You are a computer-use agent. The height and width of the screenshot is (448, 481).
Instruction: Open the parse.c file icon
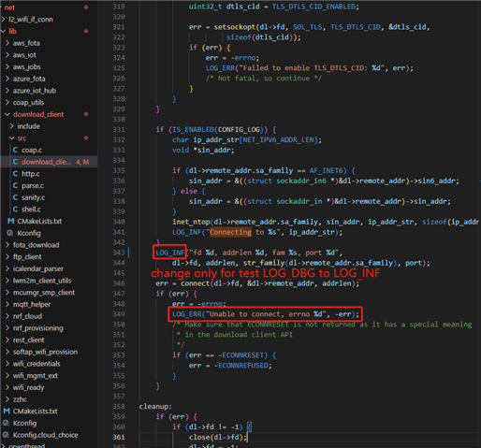point(15,185)
